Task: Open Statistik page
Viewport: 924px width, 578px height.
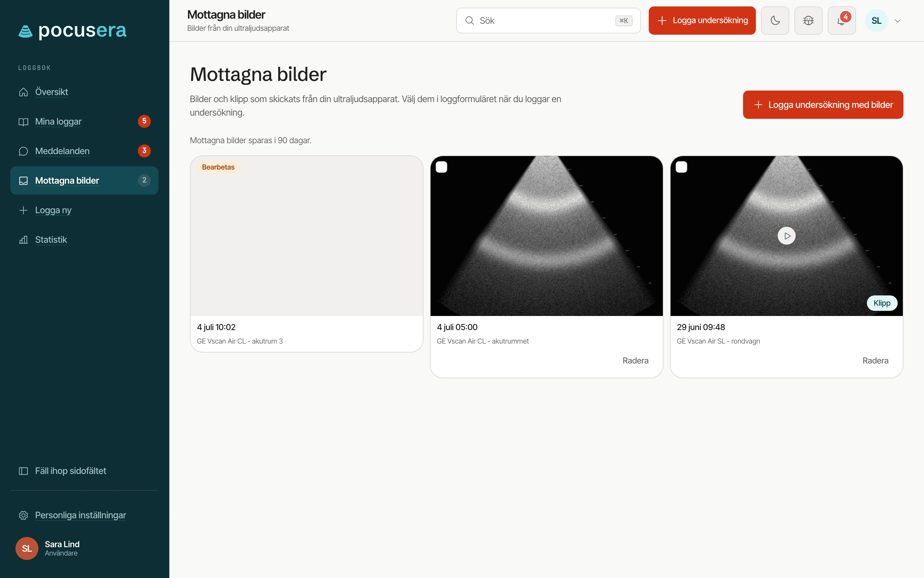Action: 84,240
